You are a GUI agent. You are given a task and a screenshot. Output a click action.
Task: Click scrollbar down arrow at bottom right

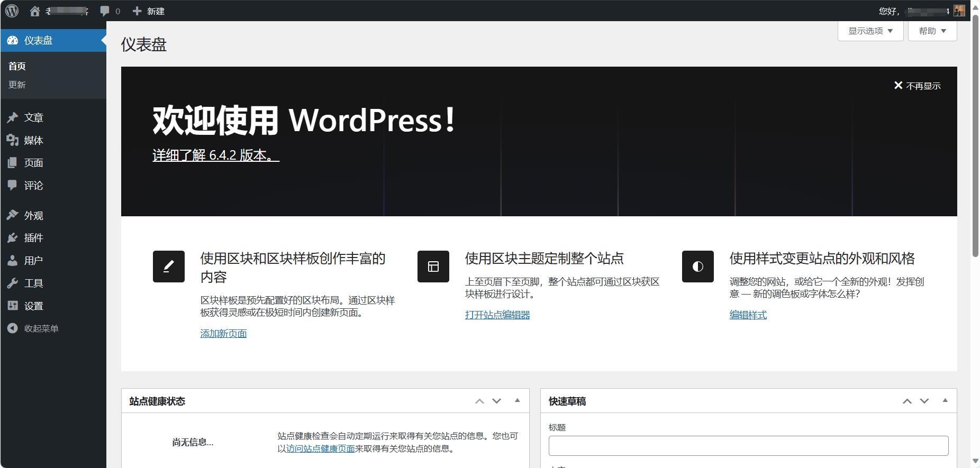tap(976, 462)
